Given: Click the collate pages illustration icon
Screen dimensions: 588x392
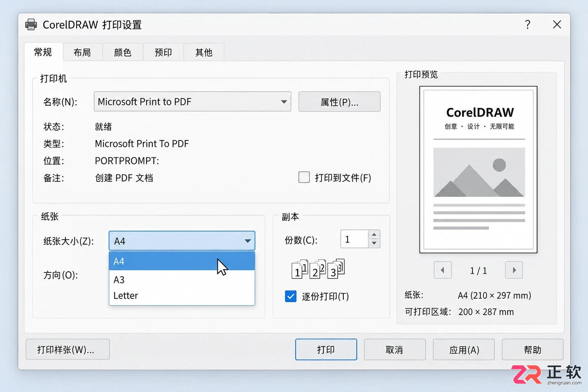Looking at the screenshot, I should click(x=318, y=269).
